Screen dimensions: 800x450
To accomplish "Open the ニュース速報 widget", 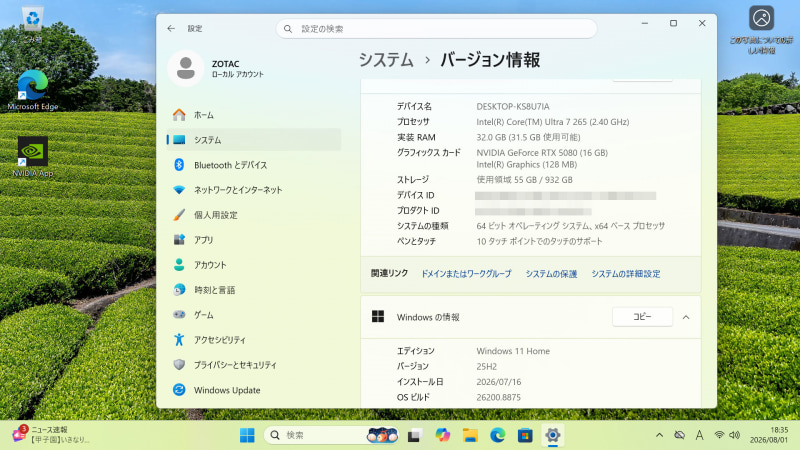I will [51, 435].
